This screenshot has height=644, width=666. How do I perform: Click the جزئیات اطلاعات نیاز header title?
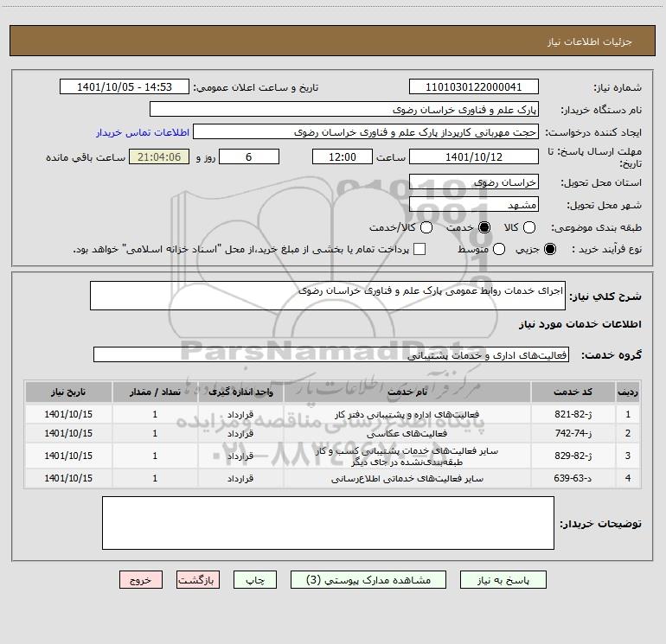(590, 41)
